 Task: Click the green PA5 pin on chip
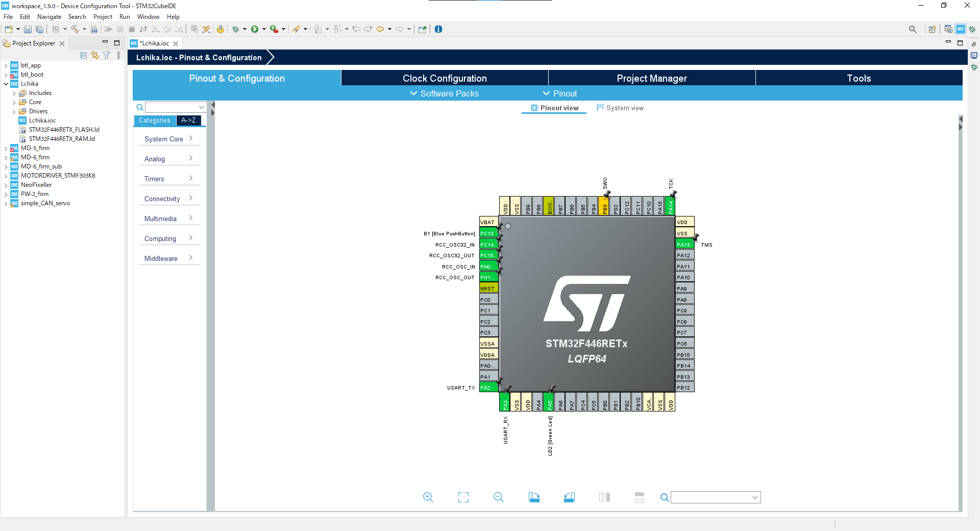point(549,402)
